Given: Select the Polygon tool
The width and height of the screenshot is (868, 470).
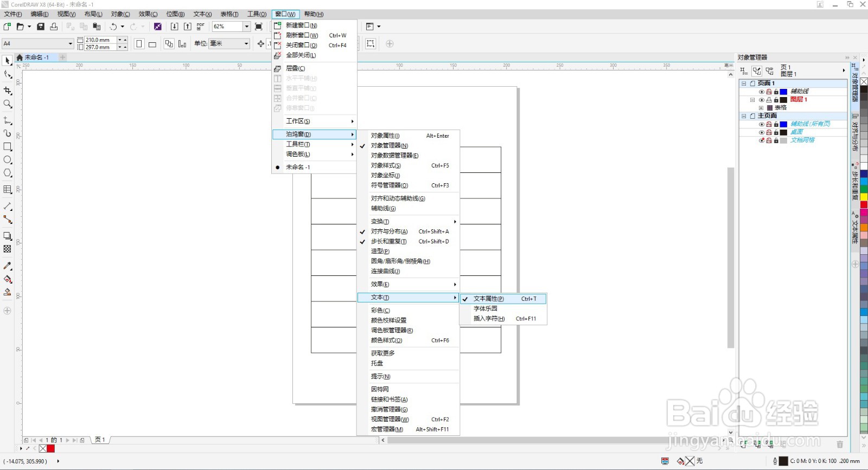Looking at the screenshot, I should (x=8, y=173).
